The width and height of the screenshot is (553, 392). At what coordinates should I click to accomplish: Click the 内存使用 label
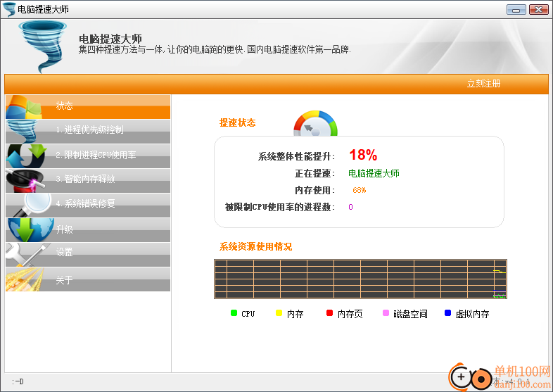pos(314,190)
